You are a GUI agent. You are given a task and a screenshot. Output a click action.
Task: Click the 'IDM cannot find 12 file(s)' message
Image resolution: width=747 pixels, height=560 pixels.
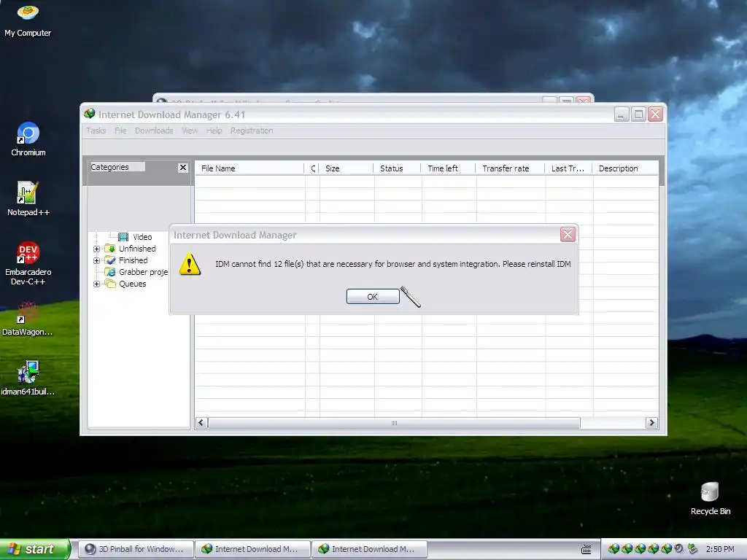coord(392,264)
